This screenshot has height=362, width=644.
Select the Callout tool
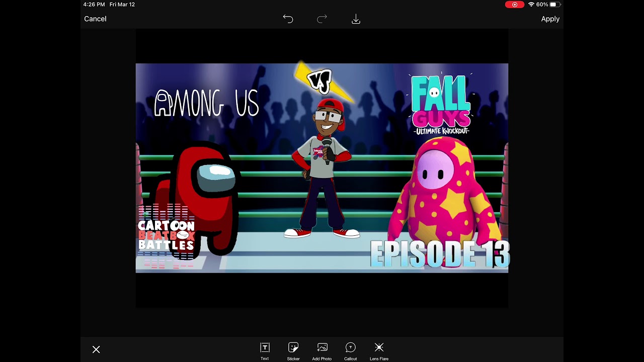(351, 351)
